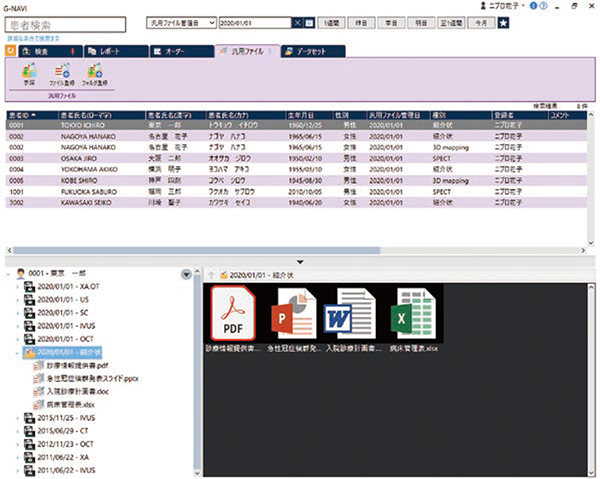The height and width of the screenshot is (479, 600).
Task: Open the calendar date picker icon
Action: click(309, 21)
